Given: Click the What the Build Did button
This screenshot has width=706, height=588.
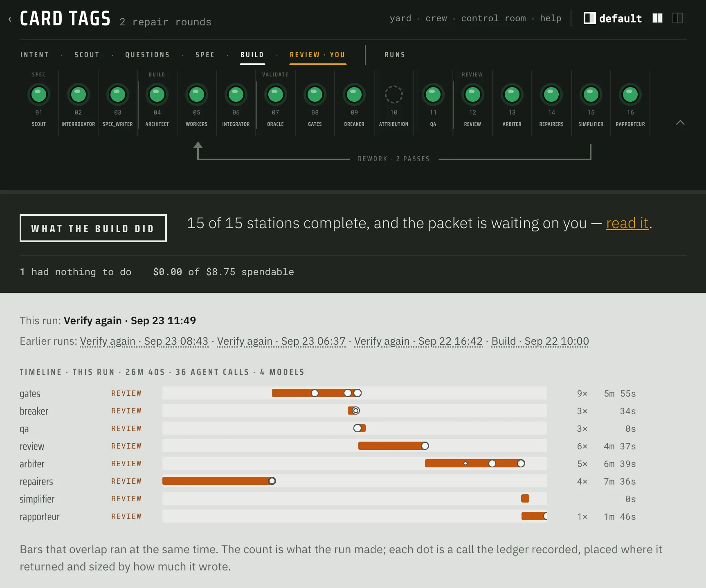Looking at the screenshot, I should [x=93, y=228].
